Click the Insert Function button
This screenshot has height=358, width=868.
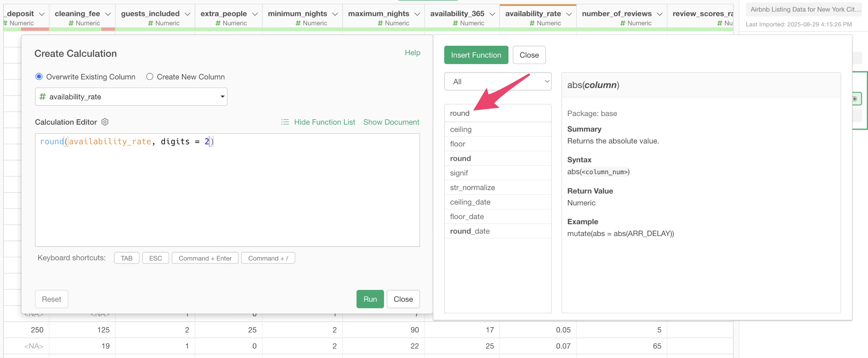(x=476, y=55)
